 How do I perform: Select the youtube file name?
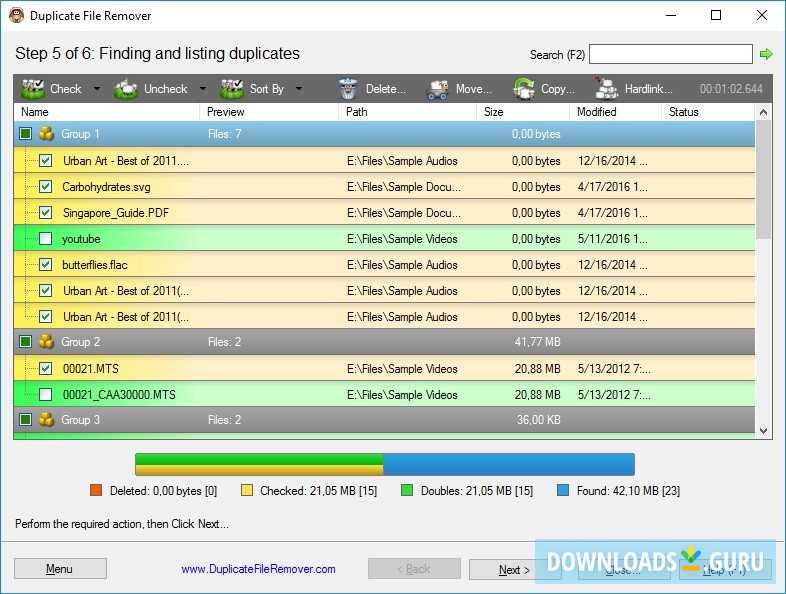click(x=81, y=239)
